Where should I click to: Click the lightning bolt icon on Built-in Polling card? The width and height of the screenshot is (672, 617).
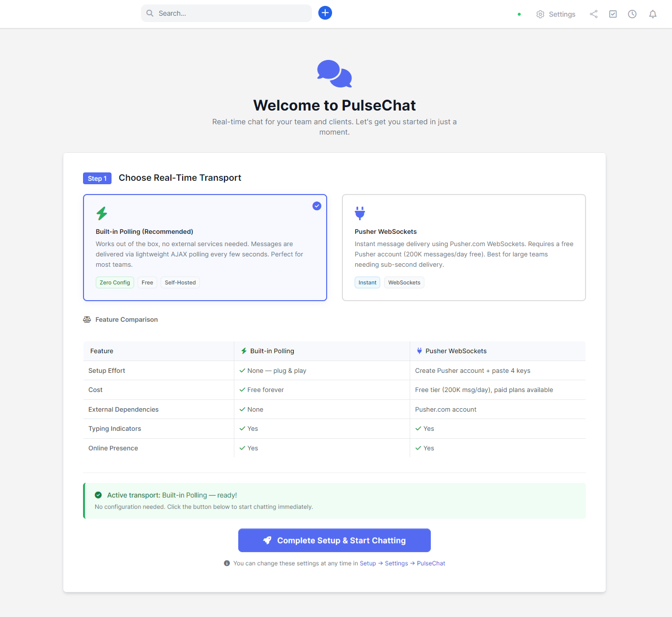[x=102, y=213]
